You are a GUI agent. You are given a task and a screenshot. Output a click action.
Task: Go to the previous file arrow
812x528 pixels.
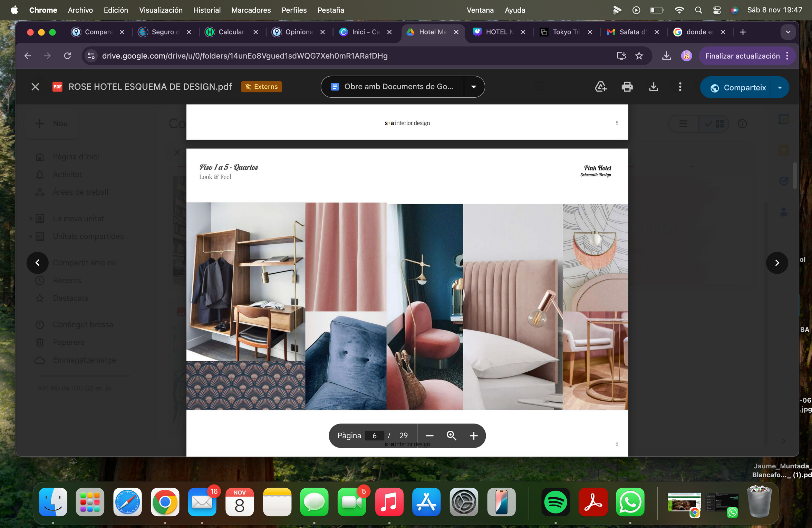click(38, 263)
